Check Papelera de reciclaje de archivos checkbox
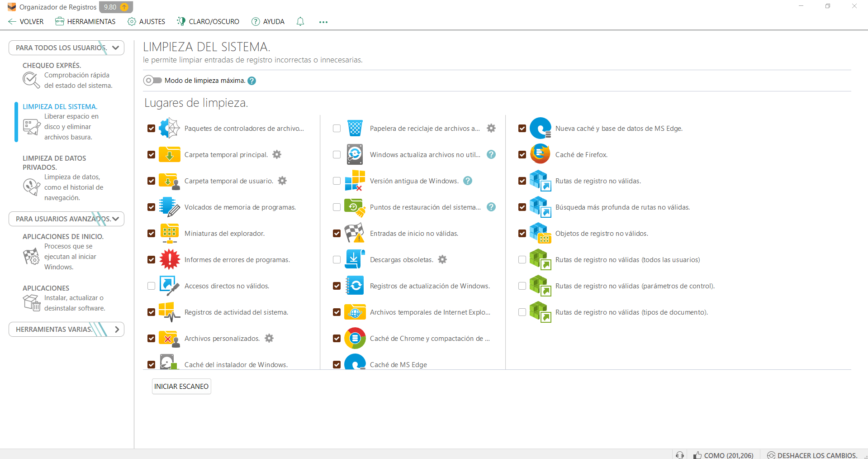868x459 pixels. (337, 128)
